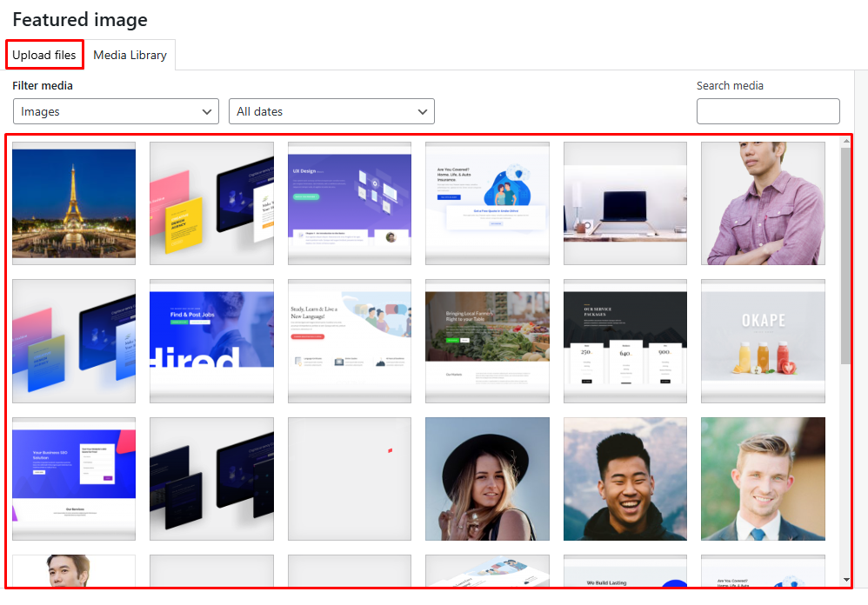The image size is (868, 605).
Task: Select the Eiffel Tower night photo
Action: click(74, 203)
